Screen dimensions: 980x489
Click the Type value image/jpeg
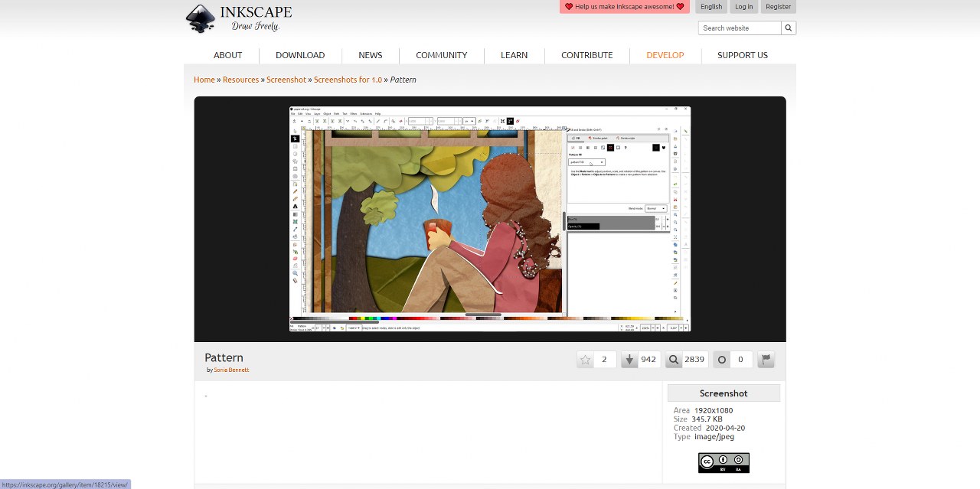pyautogui.click(x=714, y=437)
